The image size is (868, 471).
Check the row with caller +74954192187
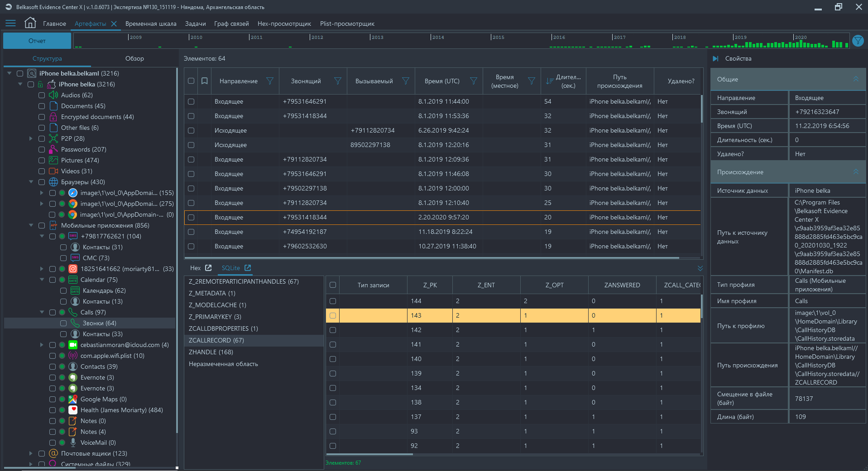pyautogui.click(x=191, y=232)
